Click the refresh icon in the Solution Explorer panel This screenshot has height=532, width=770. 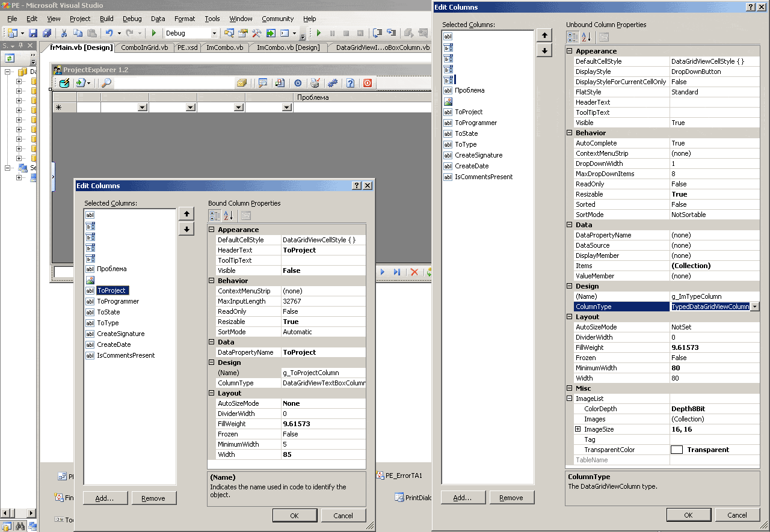[10, 58]
